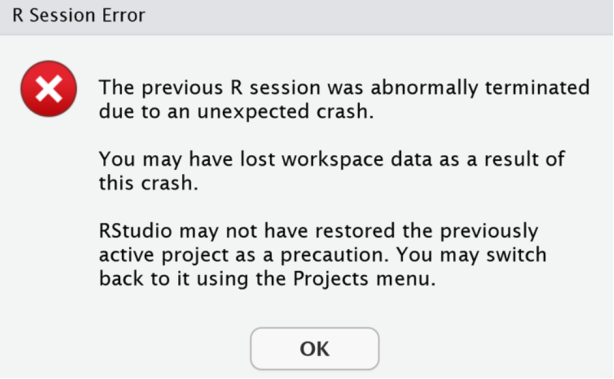614x379 pixels.
Task: Click the white X inside error icon
Action: pos(49,89)
